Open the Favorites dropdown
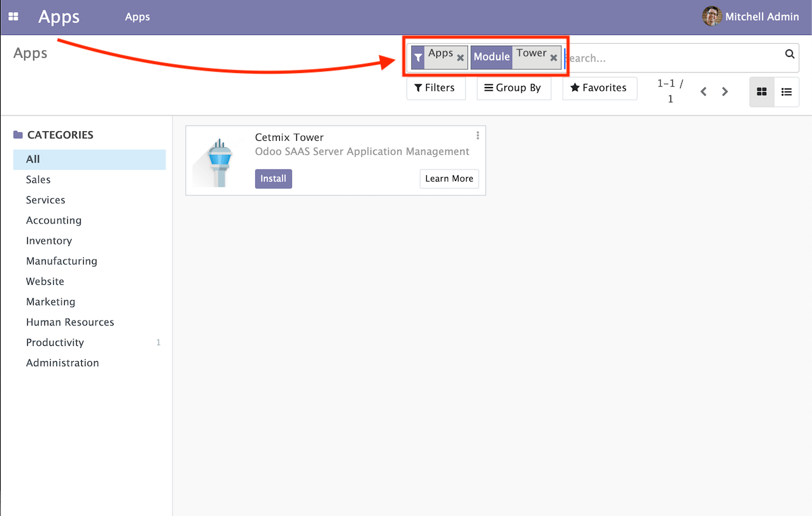812x516 pixels. 599,88
